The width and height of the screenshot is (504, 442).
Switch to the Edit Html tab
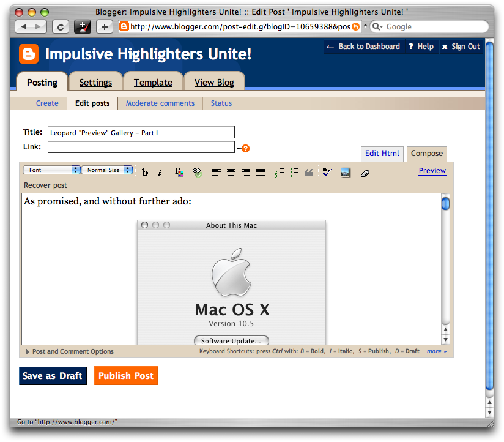(x=382, y=154)
